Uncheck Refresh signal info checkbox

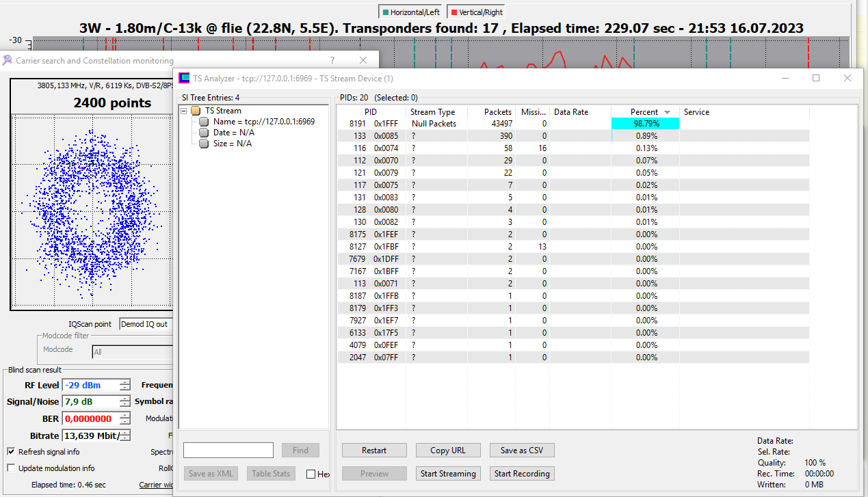point(12,452)
